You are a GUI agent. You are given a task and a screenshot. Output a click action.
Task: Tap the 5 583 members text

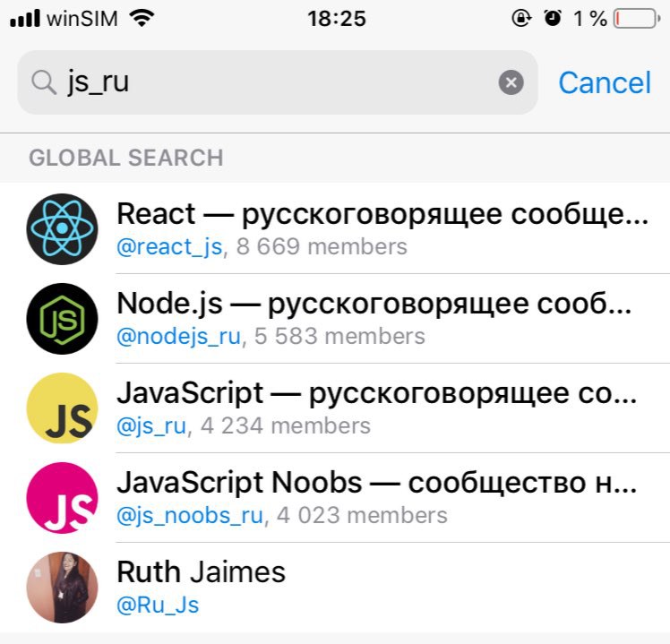point(339,336)
